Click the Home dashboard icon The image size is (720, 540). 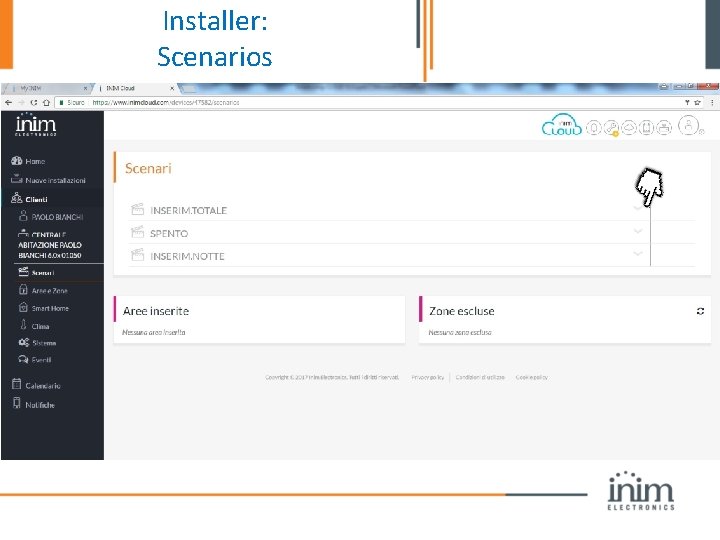click(x=17, y=160)
